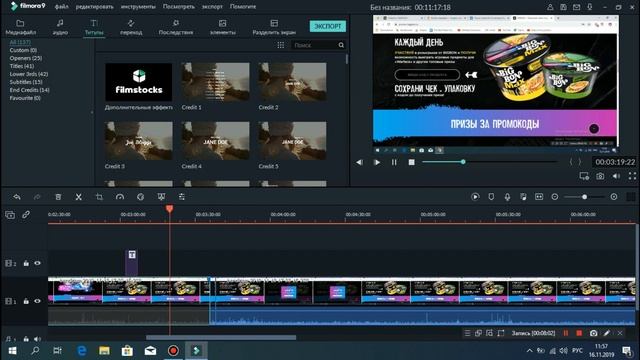Select the crop tool icon

(x=99, y=197)
